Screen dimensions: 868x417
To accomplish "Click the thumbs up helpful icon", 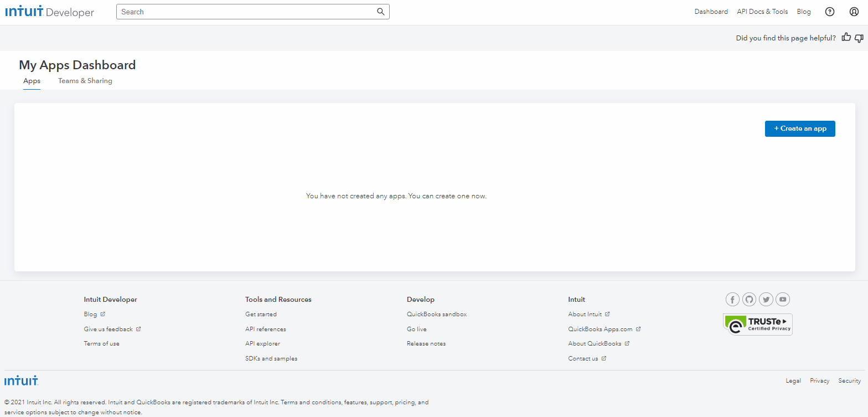I will pyautogui.click(x=846, y=38).
